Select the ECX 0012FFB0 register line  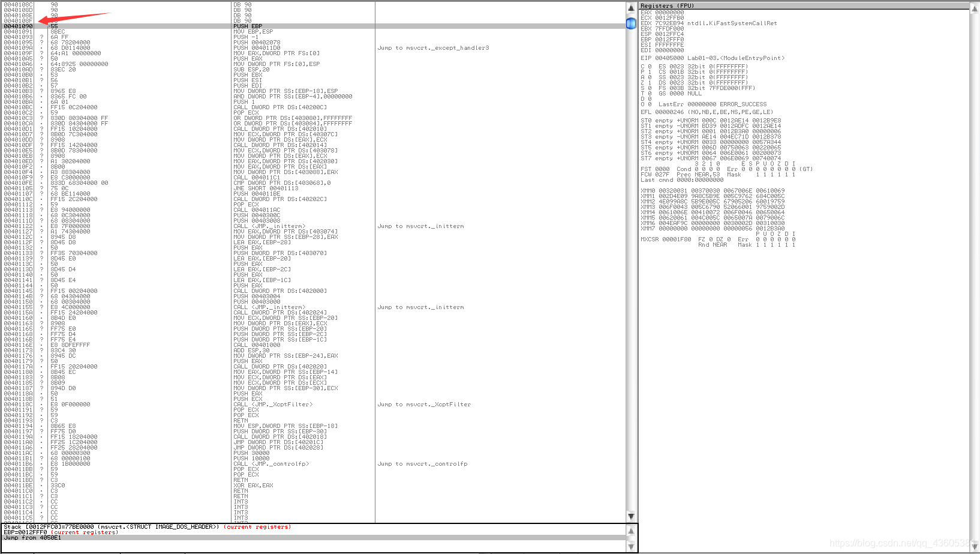662,18
